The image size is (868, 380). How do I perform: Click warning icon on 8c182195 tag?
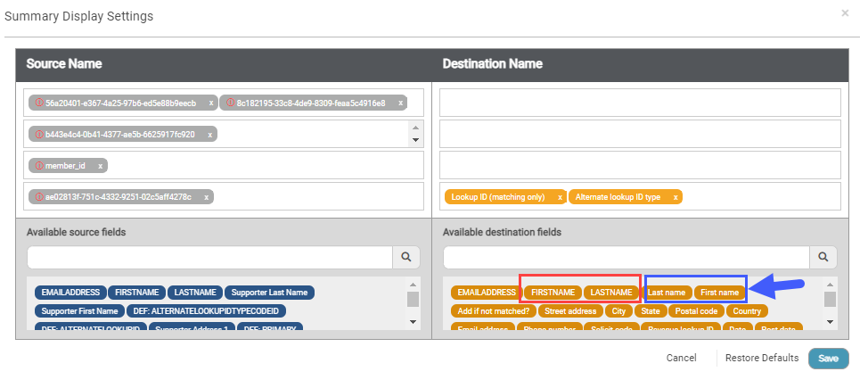(230, 103)
